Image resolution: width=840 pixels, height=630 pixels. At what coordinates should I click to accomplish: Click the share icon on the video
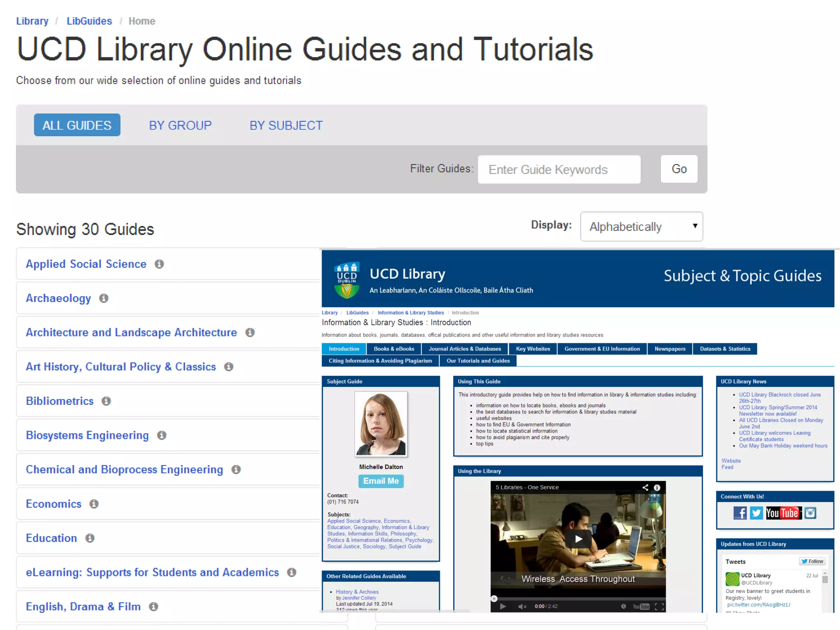tap(645, 487)
